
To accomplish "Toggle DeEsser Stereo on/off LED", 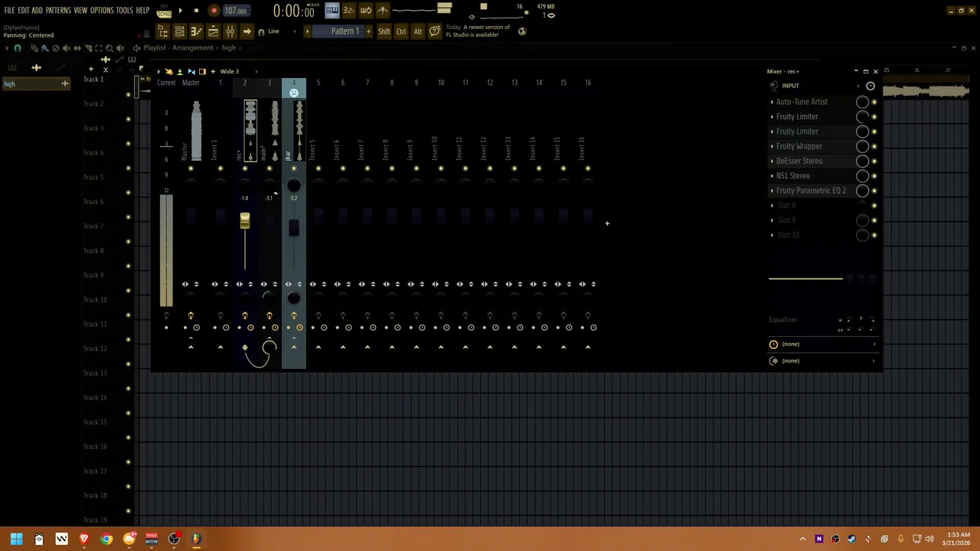I will pyautogui.click(x=874, y=161).
